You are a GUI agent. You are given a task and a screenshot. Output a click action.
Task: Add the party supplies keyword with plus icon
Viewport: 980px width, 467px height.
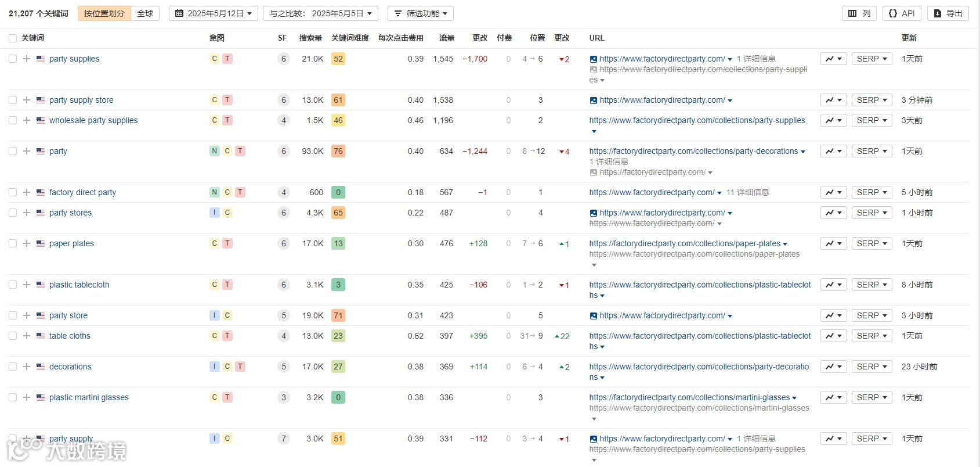(x=27, y=59)
